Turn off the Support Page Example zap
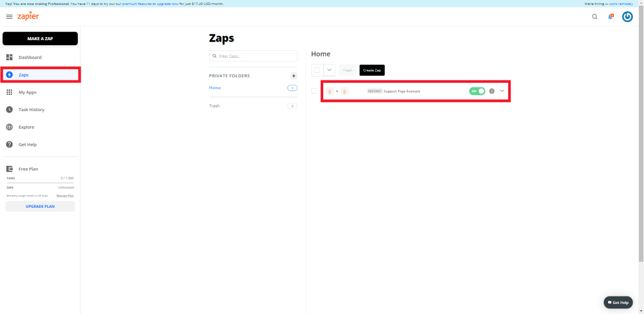 coord(477,91)
